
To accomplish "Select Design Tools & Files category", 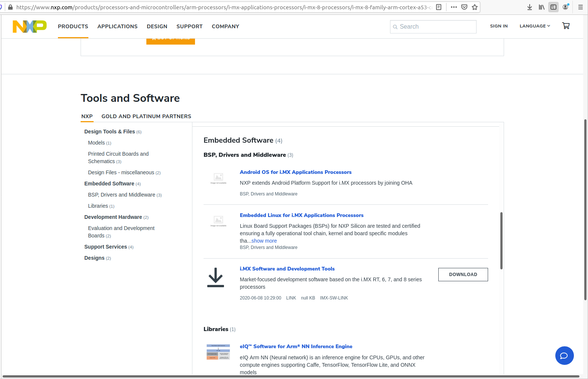I will point(113,132).
